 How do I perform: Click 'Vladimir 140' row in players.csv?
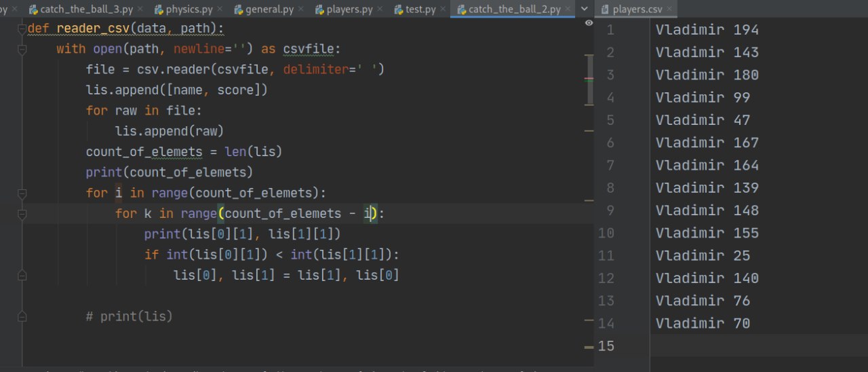707,278
